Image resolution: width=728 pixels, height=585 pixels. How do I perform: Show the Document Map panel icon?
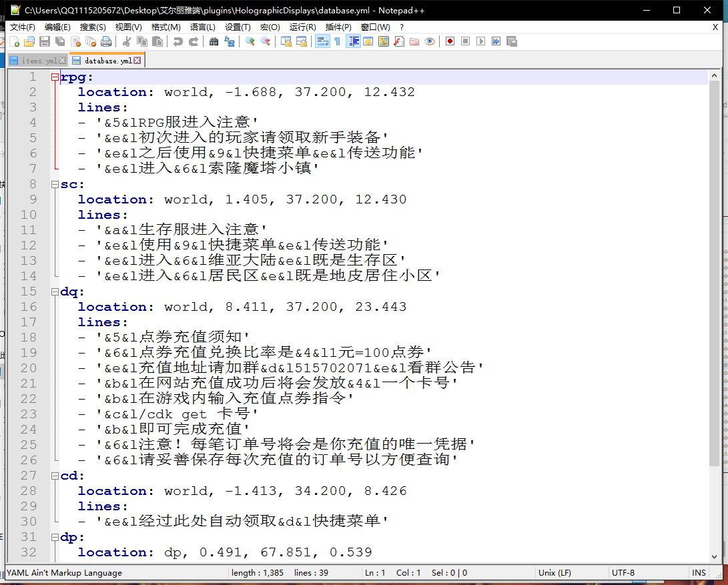click(384, 42)
